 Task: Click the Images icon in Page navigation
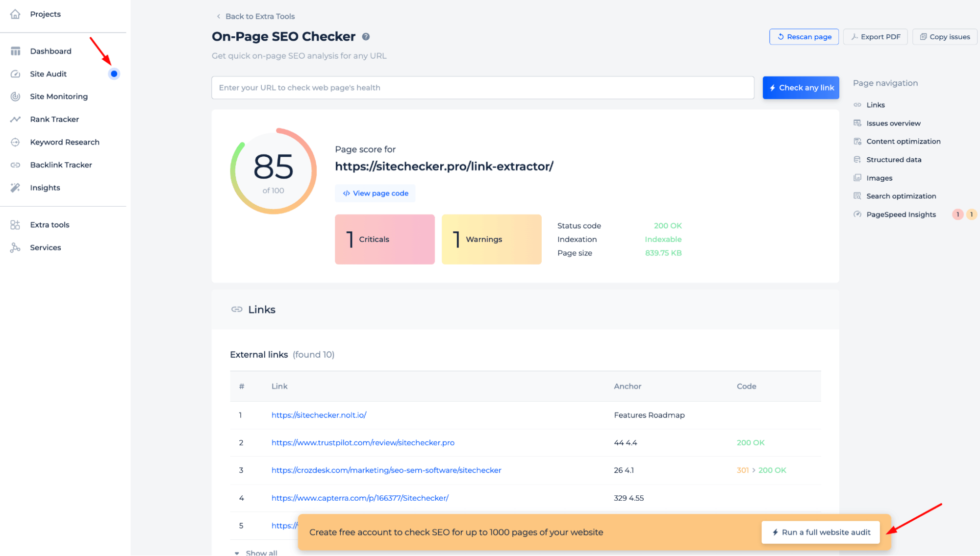coord(857,178)
